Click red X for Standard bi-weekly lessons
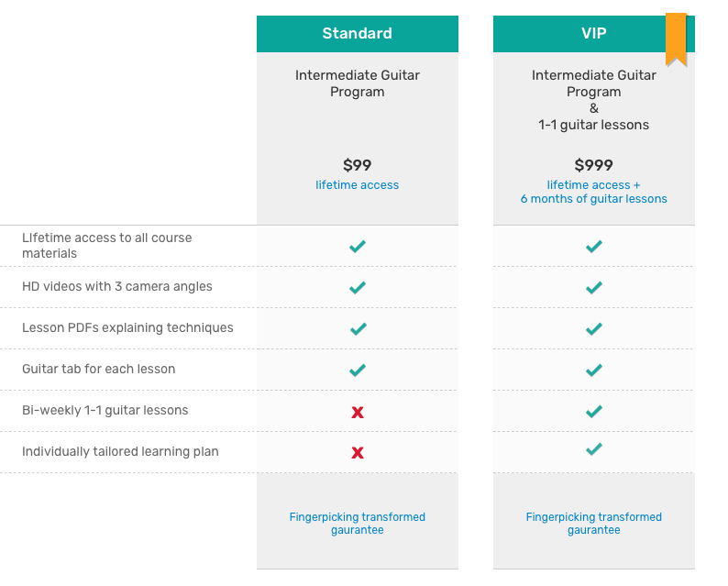This screenshot has height=586, width=728. (x=358, y=412)
